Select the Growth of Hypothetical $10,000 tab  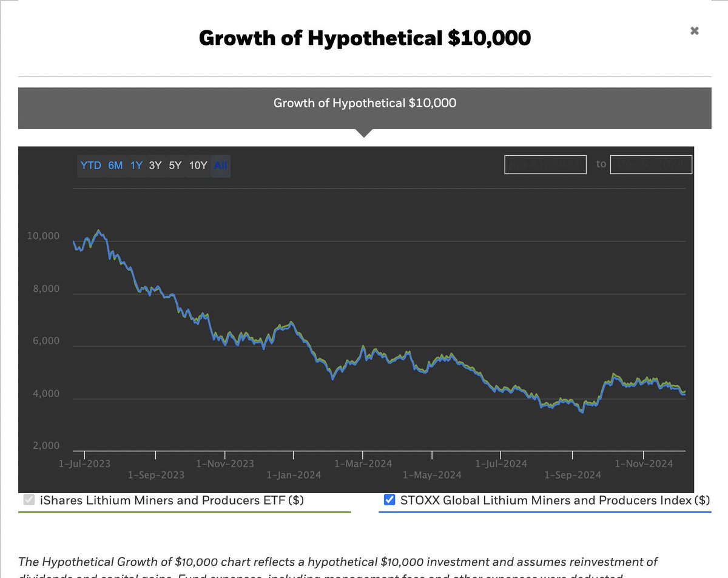[x=365, y=108]
